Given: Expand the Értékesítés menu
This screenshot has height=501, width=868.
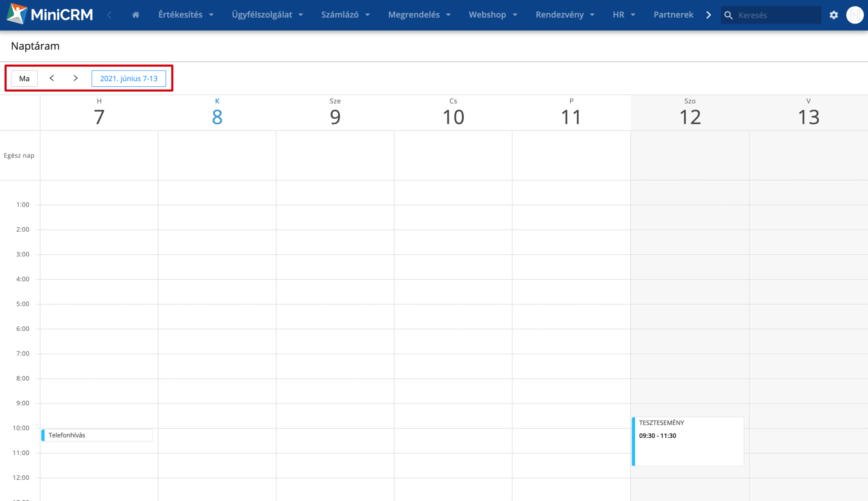Looking at the screenshot, I should point(186,14).
